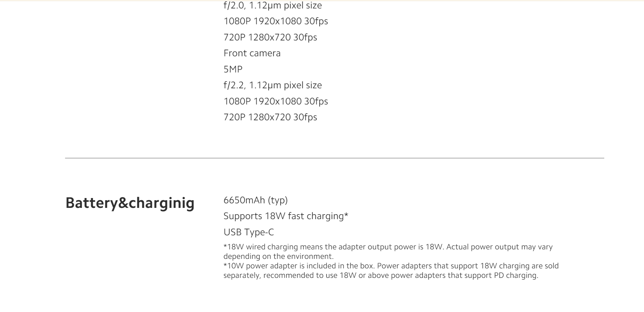644x312 pixels.
Task: Click the thin yellow bar at page top
Action: pos(322,1)
